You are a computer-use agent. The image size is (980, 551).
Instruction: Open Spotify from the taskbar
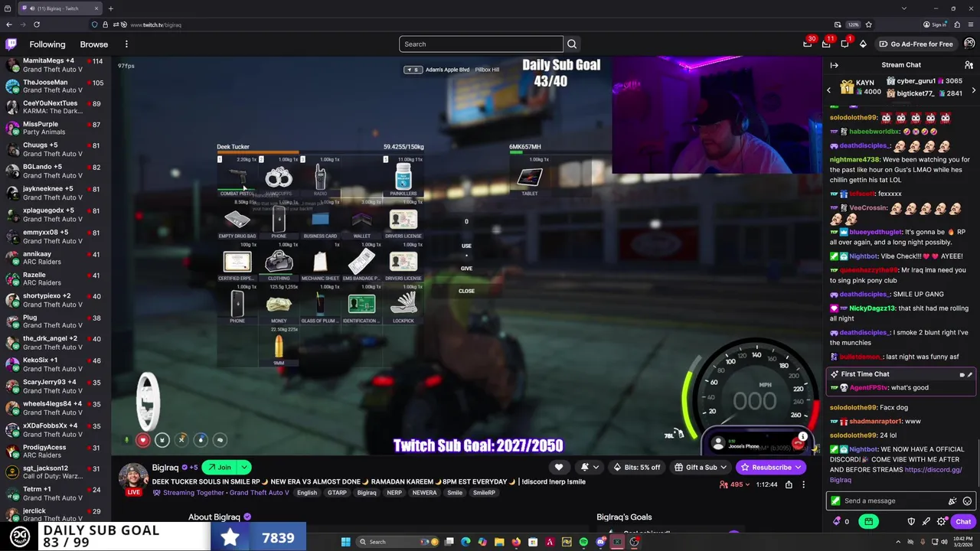click(x=583, y=542)
